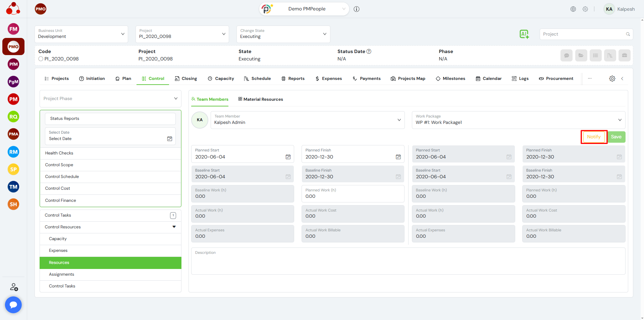Open the AI assistant icon
Image resolution: width=644 pixels, height=320 pixels.
tap(524, 34)
